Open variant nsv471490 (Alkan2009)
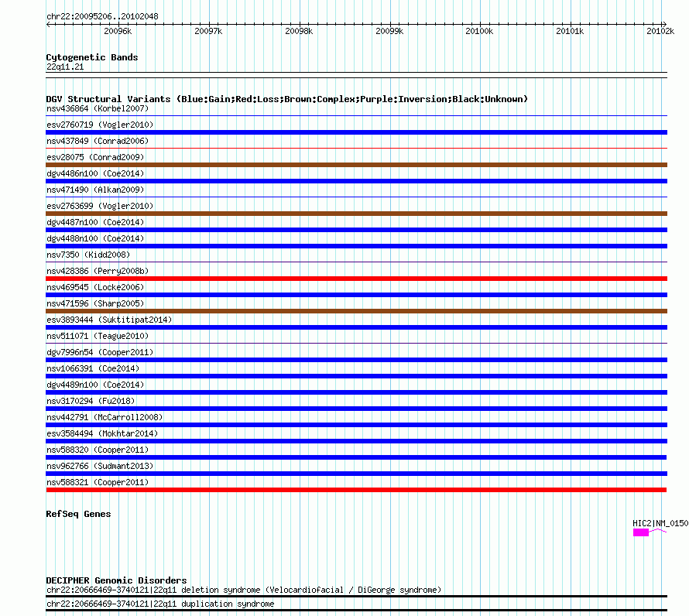The height and width of the screenshot is (616, 689). point(95,190)
